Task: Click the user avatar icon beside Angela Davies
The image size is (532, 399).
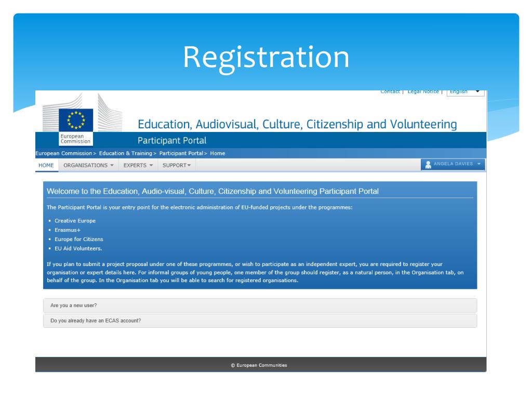Action: tap(428, 165)
